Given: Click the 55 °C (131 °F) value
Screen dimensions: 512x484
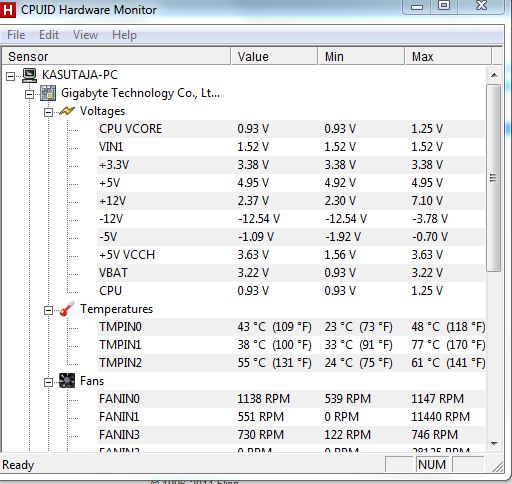Looking at the screenshot, I should (x=274, y=363).
